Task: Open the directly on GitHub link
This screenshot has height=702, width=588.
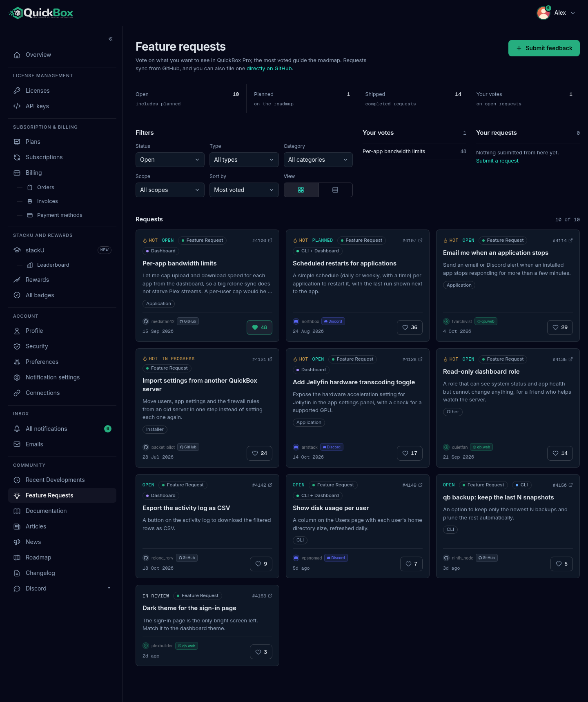Action: coord(269,69)
